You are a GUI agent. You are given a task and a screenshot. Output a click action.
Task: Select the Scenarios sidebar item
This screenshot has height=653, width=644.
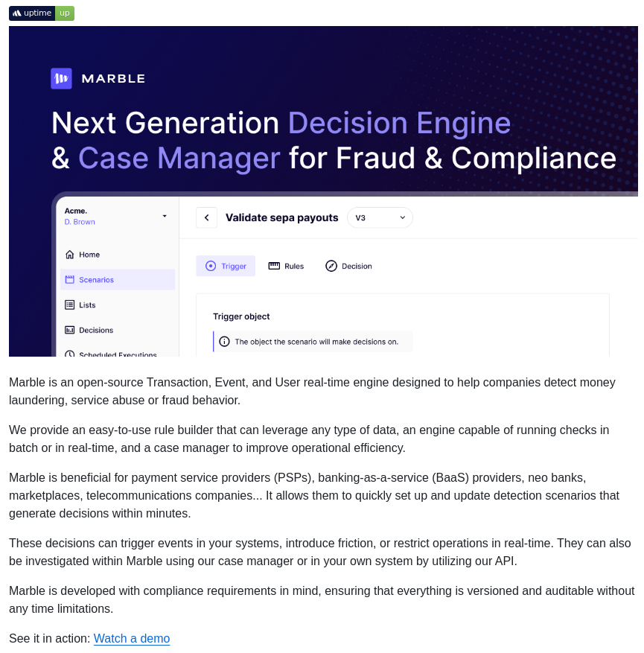[96, 280]
